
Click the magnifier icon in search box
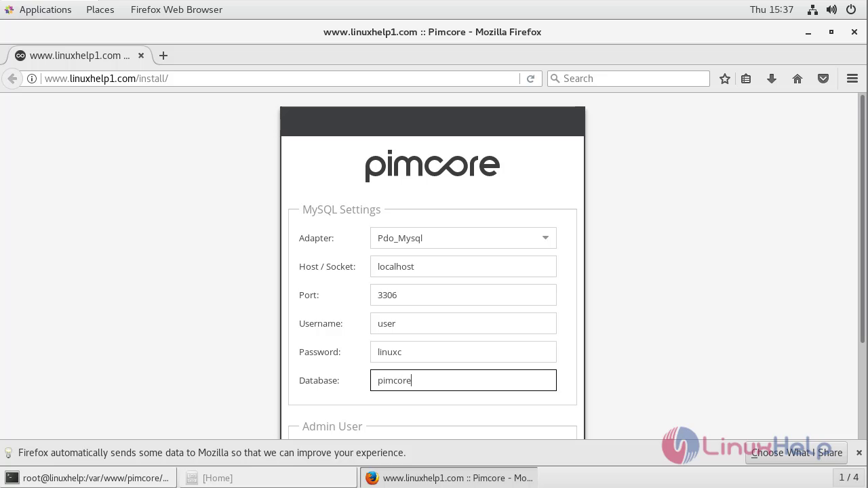point(555,79)
